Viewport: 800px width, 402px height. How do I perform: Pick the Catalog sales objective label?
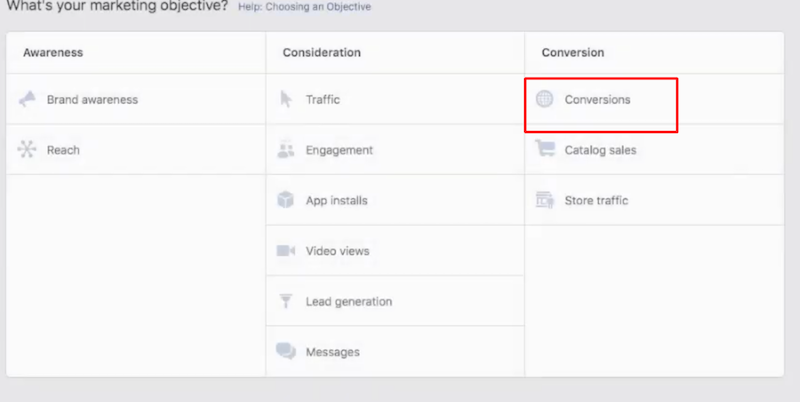(600, 150)
